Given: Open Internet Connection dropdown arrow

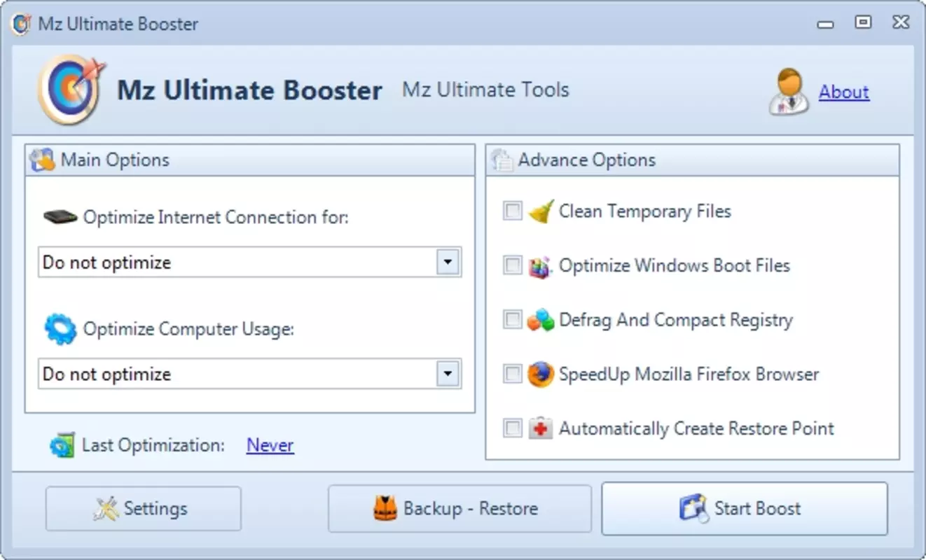Looking at the screenshot, I should (448, 262).
